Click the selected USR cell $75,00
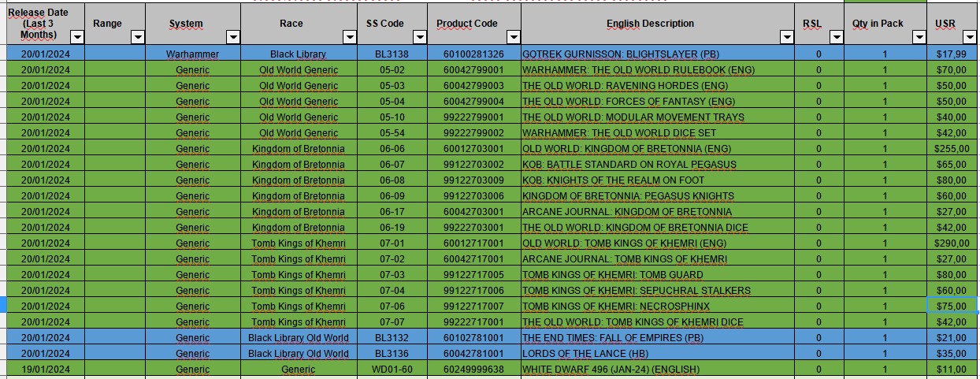Screen dimensions: 980x379 click(x=951, y=306)
